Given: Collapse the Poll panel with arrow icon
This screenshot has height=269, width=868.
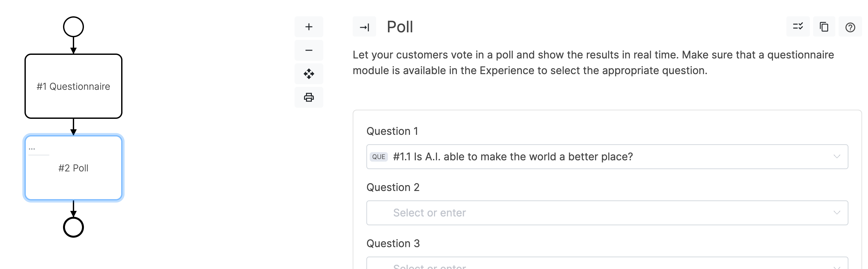Looking at the screenshot, I should 364,27.
